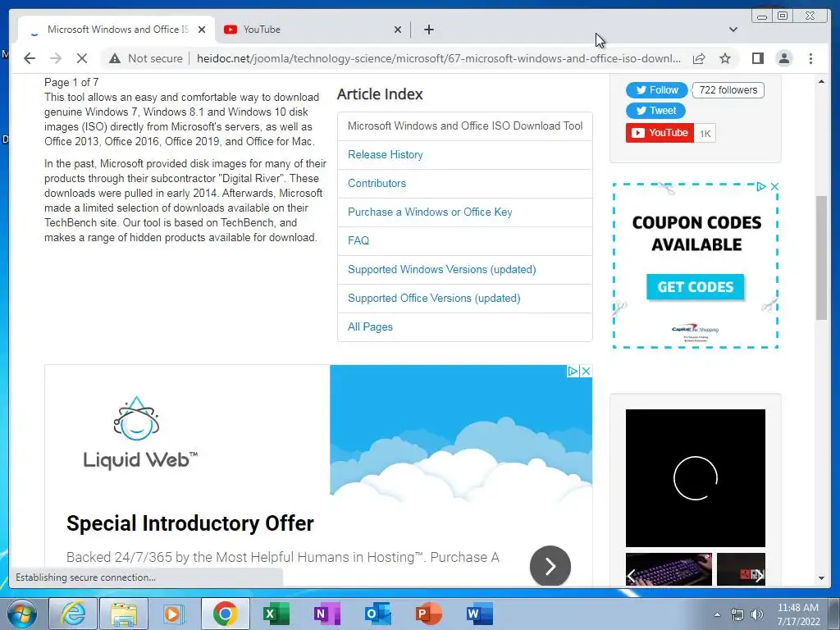Click the page scroll-up arrow
Screen dimensions: 840x630
[x=821, y=81]
